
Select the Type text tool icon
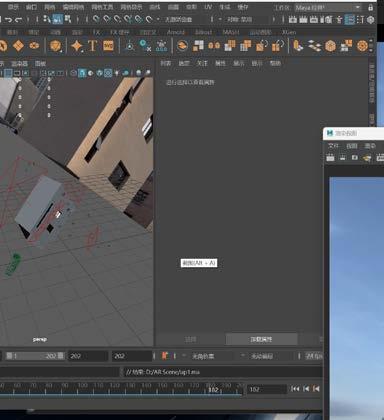(92, 46)
